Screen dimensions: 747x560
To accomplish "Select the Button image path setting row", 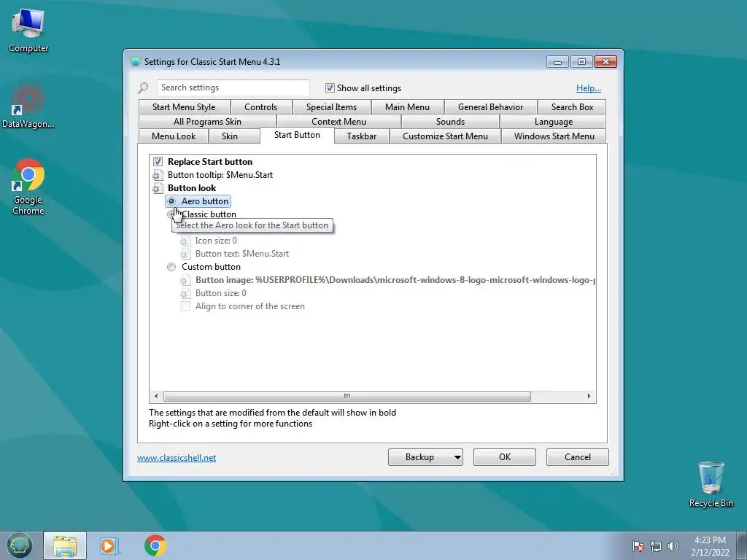I will pos(395,280).
